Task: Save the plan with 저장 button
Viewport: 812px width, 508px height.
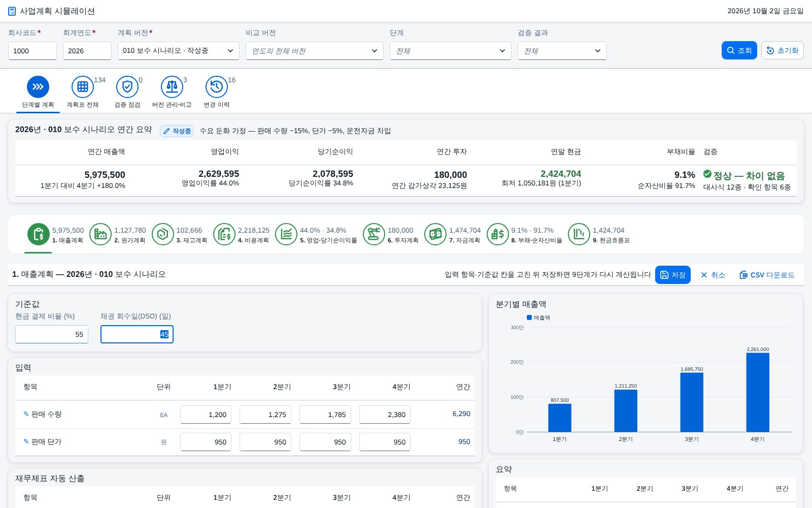Action: [x=673, y=275]
